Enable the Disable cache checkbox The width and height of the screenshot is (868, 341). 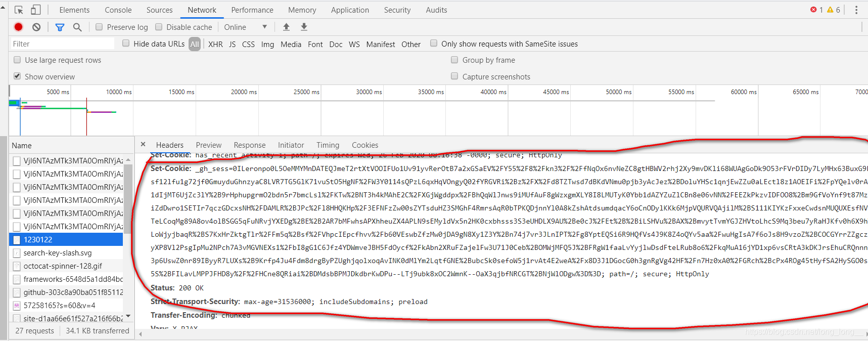[159, 27]
